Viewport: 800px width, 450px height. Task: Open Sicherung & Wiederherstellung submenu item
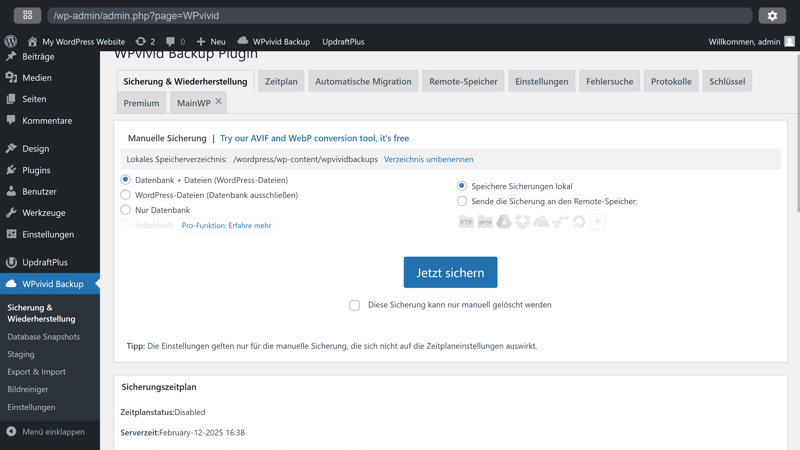point(41,313)
